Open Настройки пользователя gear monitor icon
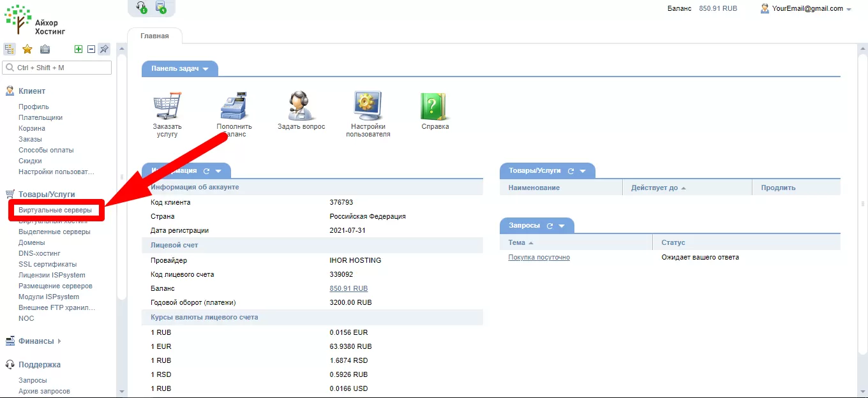Viewport: 868px width, 398px height. (368, 106)
